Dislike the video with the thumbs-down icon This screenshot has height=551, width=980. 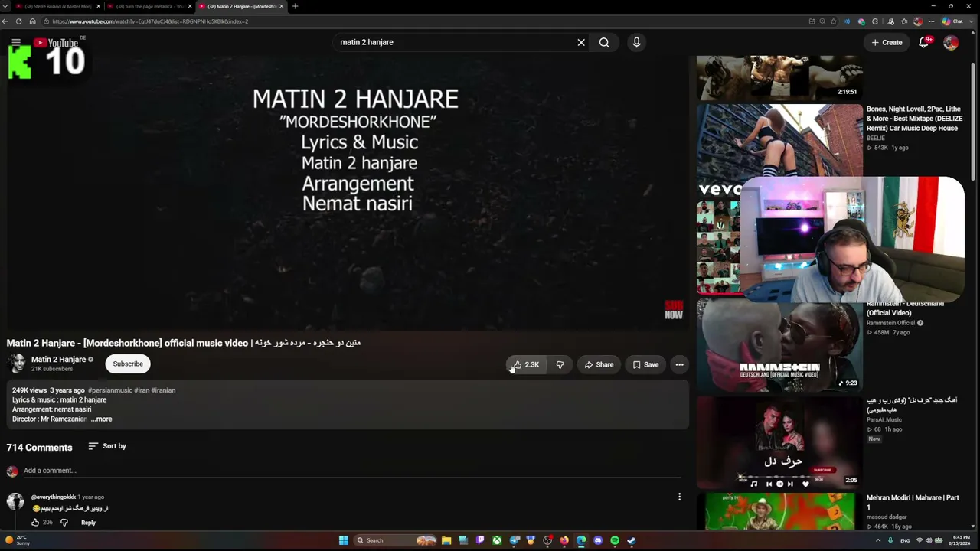[560, 365]
